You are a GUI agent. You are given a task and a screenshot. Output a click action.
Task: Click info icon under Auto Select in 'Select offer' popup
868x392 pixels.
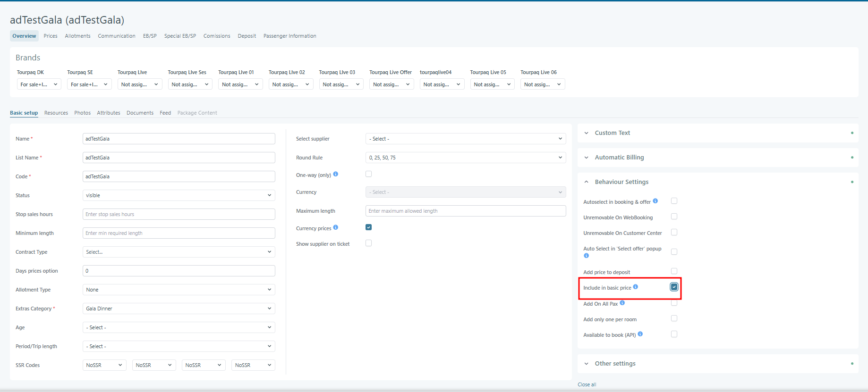[x=587, y=256]
